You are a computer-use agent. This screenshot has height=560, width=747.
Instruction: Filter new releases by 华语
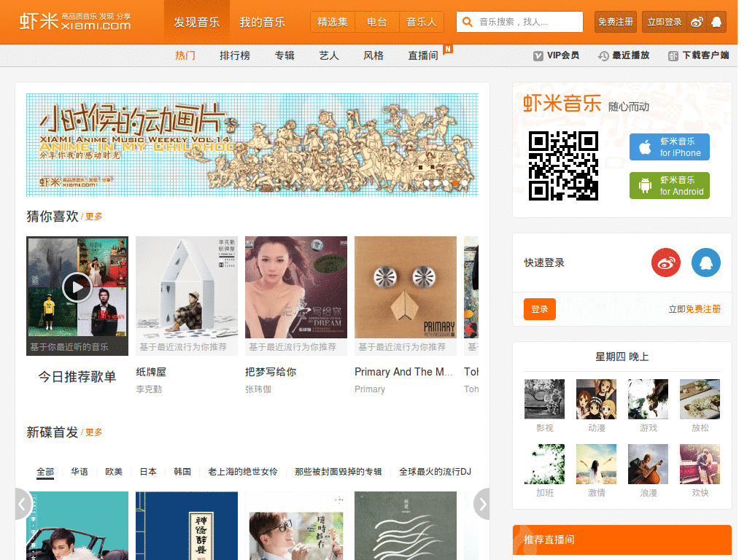(x=80, y=472)
